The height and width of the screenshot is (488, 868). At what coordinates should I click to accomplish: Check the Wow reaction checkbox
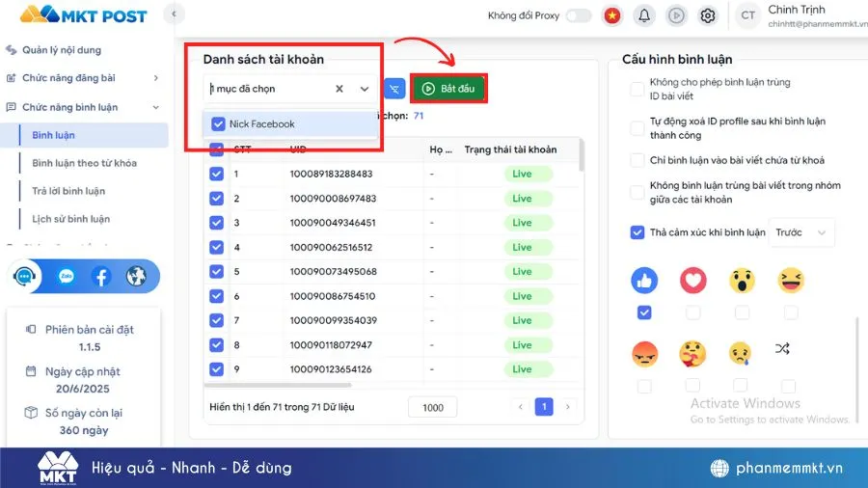pyautogui.click(x=742, y=312)
